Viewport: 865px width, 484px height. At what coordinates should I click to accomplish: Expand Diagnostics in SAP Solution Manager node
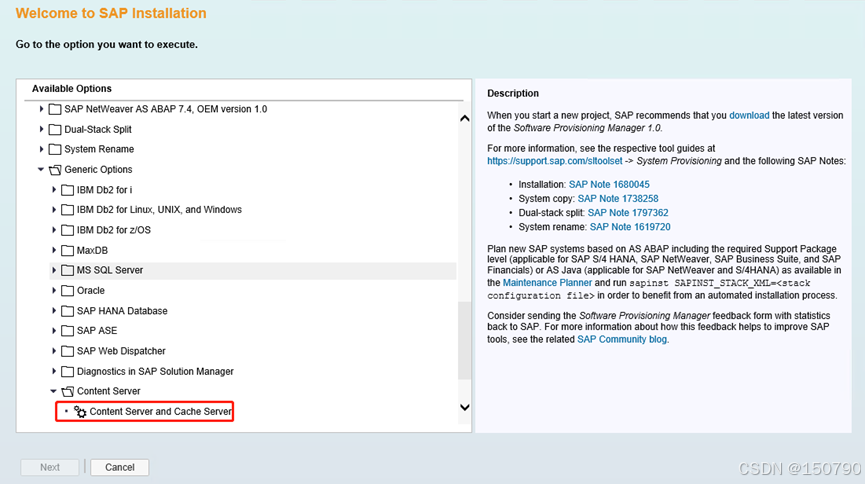pos(54,371)
